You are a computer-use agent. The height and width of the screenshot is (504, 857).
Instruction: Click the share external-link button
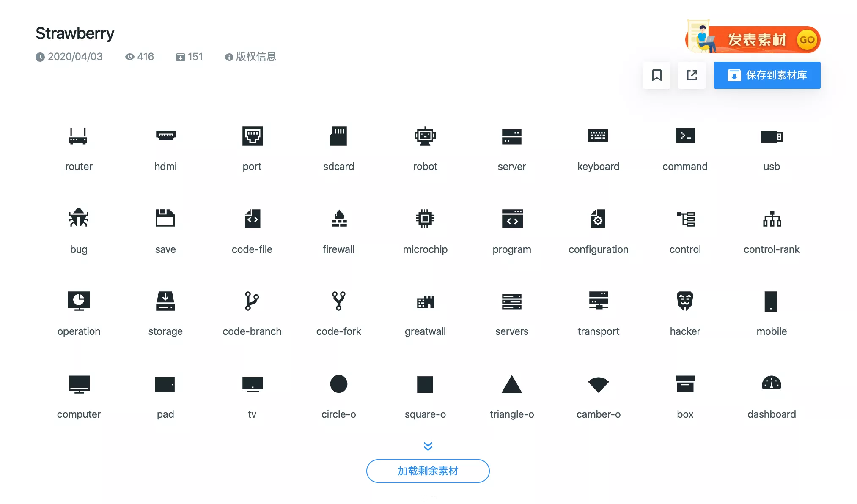coord(692,75)
